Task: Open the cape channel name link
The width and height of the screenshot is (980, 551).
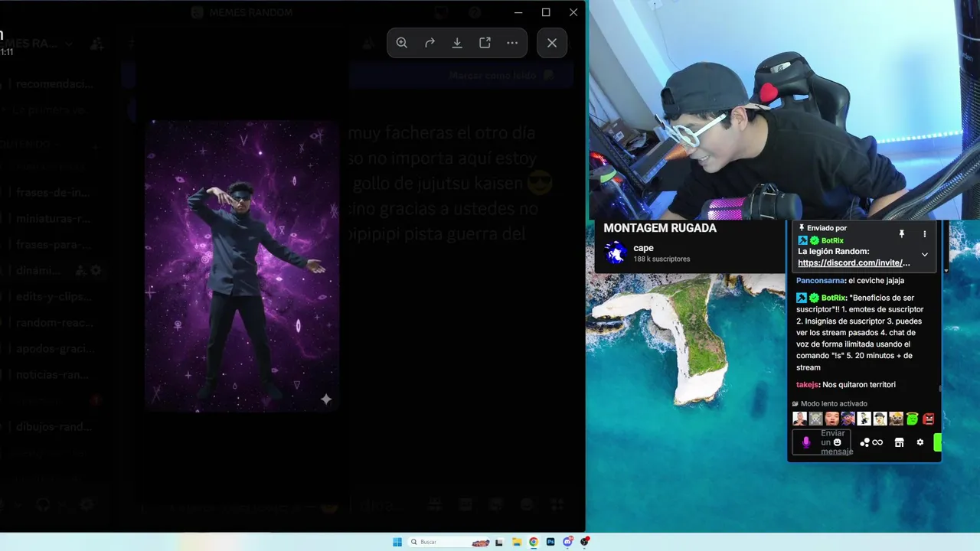Action: 643,248
